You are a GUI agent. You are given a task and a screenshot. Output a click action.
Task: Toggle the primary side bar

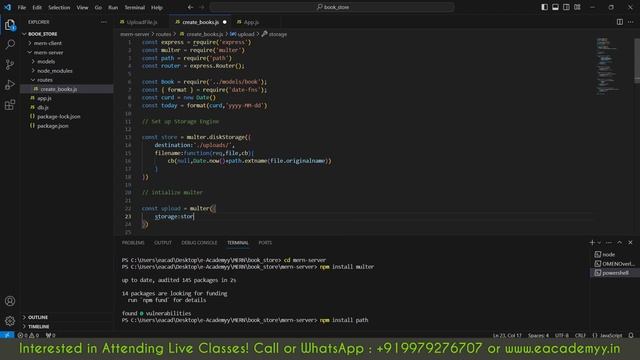[x=544, y=7]
